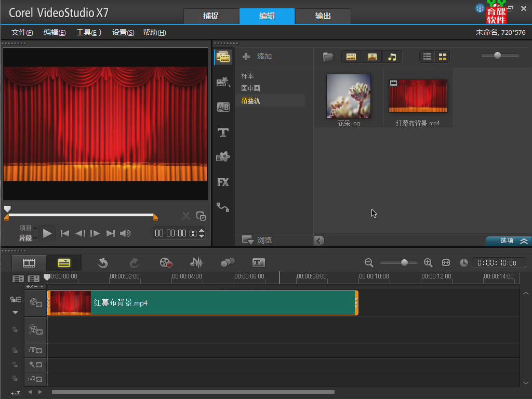Click the import media files folder icon
The image size is (532, 399).
328,57
